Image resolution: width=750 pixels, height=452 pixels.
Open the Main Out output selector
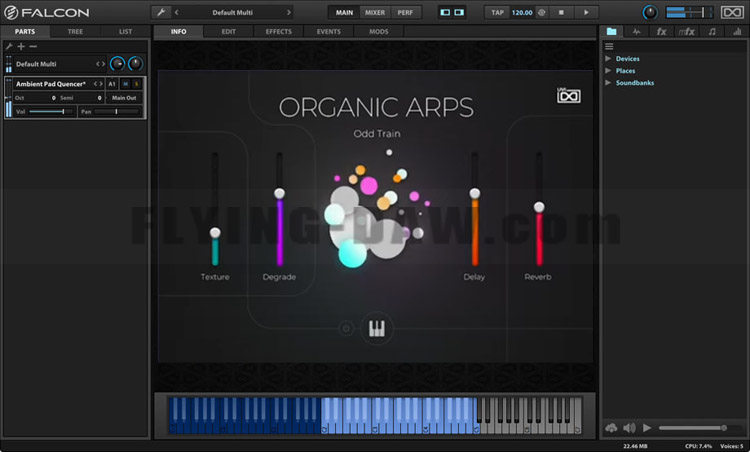pos(124,98)
